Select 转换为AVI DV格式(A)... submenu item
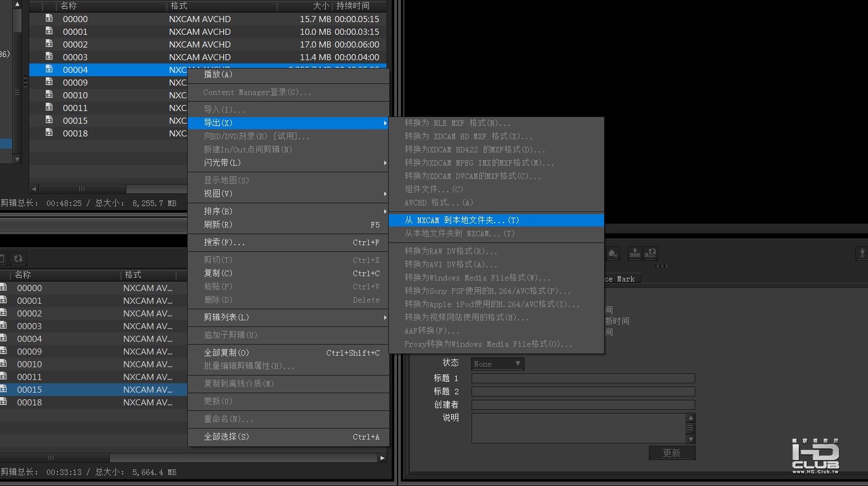The height and width of the screenshot is (486, 868). tap(496, 265)
